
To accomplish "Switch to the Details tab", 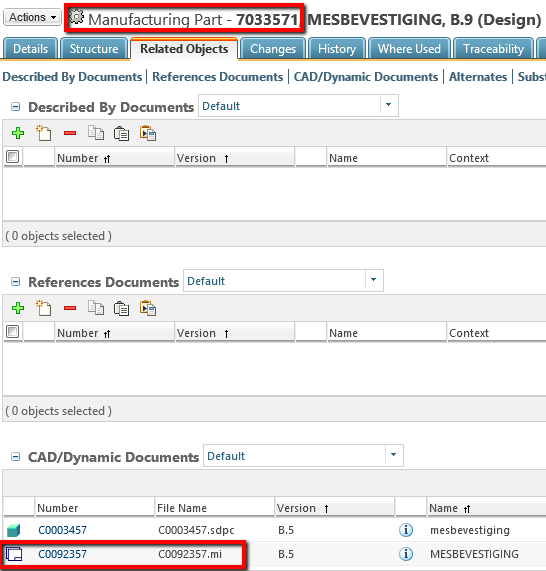I will (30, 48).
